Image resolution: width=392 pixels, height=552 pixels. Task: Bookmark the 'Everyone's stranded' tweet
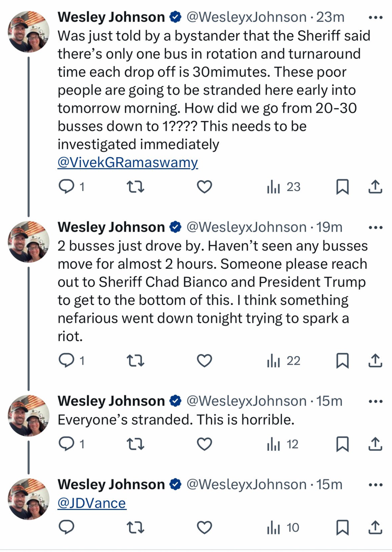[342, 444]
